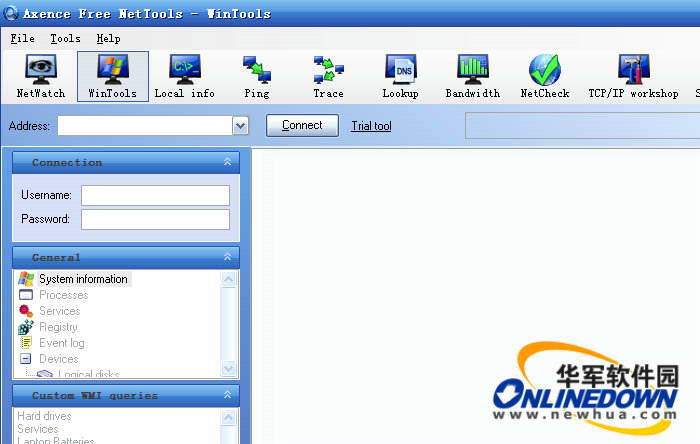Viewport: 700px width, 444px height.
Task: Select Event log in General list
Action: [62, 343]
